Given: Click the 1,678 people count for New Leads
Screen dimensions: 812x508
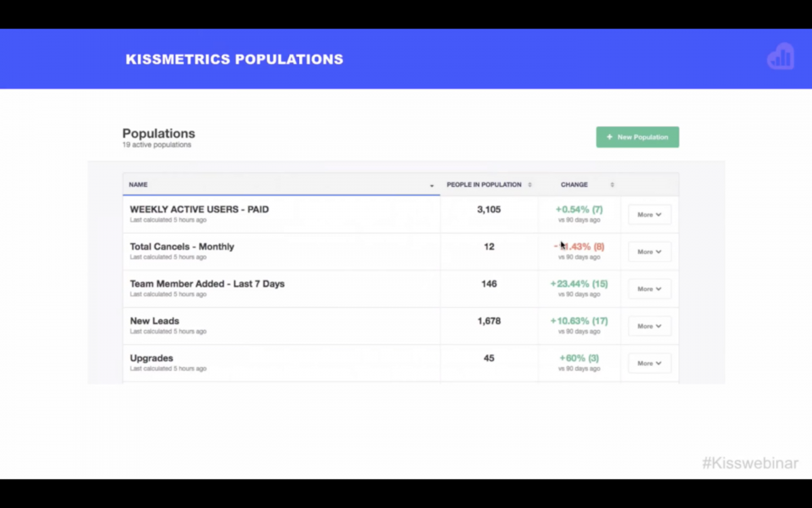Looking at the screenshot, I should click(x=489, y=321).
